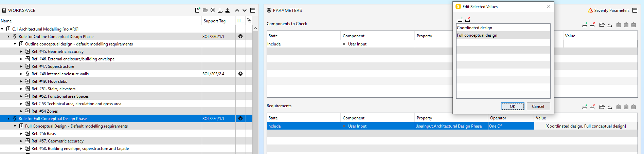Image resolution: width=644 pixels, height=154 pixels.
Task: Move rule up with Workspace up arrow
Action: click(237, 10)
